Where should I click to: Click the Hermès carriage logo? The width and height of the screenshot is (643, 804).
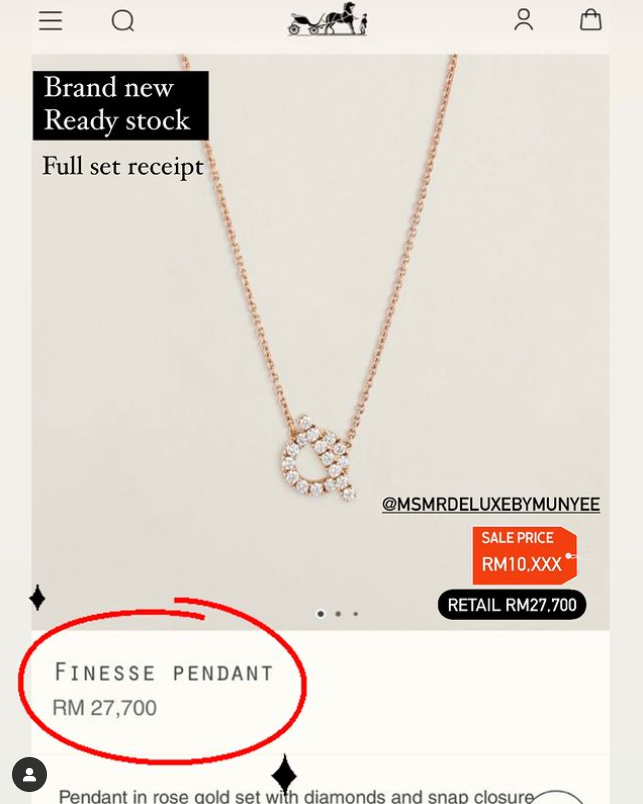(327, 19)
